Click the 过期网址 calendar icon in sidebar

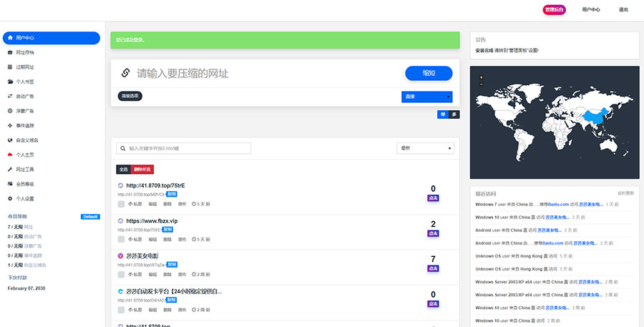point(10,67)
